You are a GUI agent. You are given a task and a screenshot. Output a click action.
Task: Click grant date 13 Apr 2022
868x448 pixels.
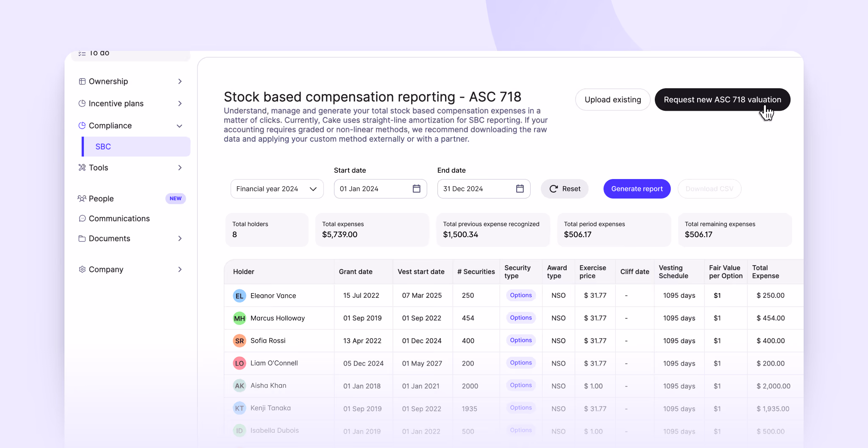pos(362,341)
